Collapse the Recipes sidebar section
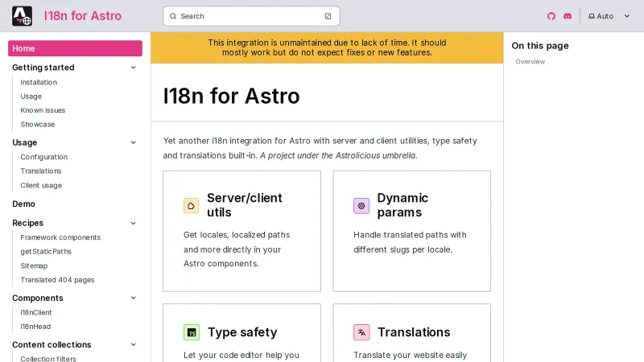 134,223
